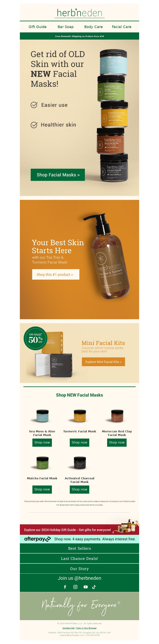This screenshot has width=159, height=644.
Task: Click Shop this #1 product button
Action: (56, 274)
